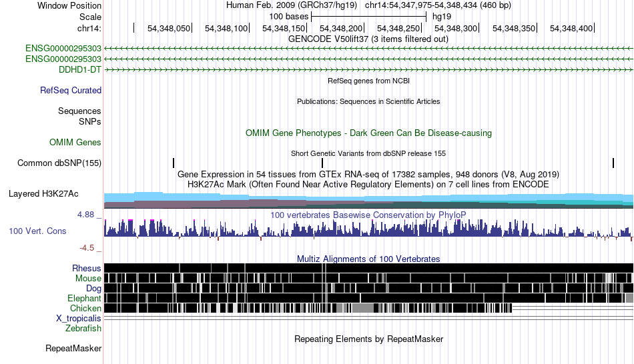Click the chr14: ruler label
Image resolution: width=634 pixels, height=364 pixels.
tap(89, 28)
